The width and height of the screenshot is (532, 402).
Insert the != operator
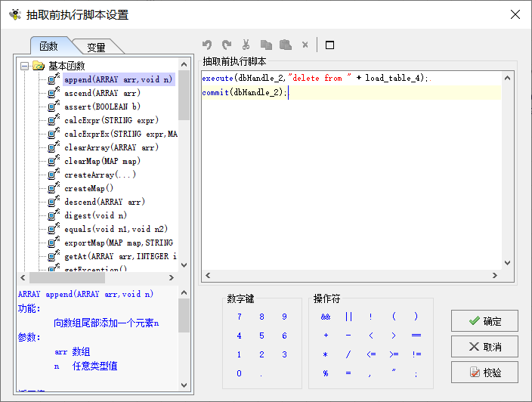pos(416,354)
